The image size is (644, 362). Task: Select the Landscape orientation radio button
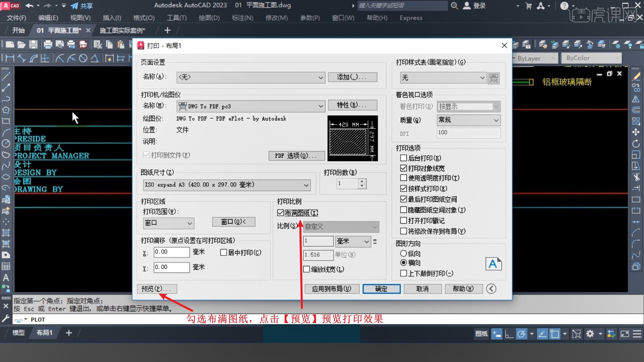click(x=404, y=262)
